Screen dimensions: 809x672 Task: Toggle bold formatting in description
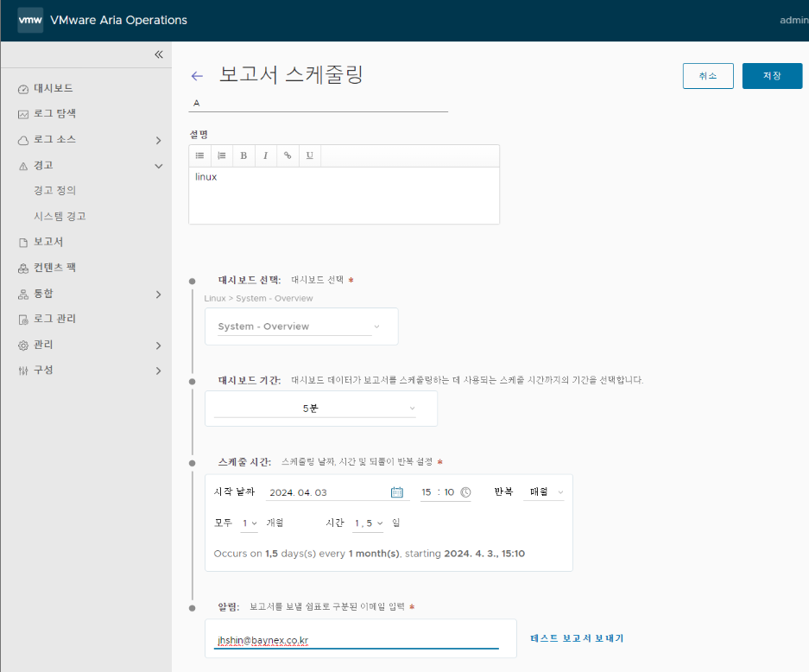click(x=243, y=155)
